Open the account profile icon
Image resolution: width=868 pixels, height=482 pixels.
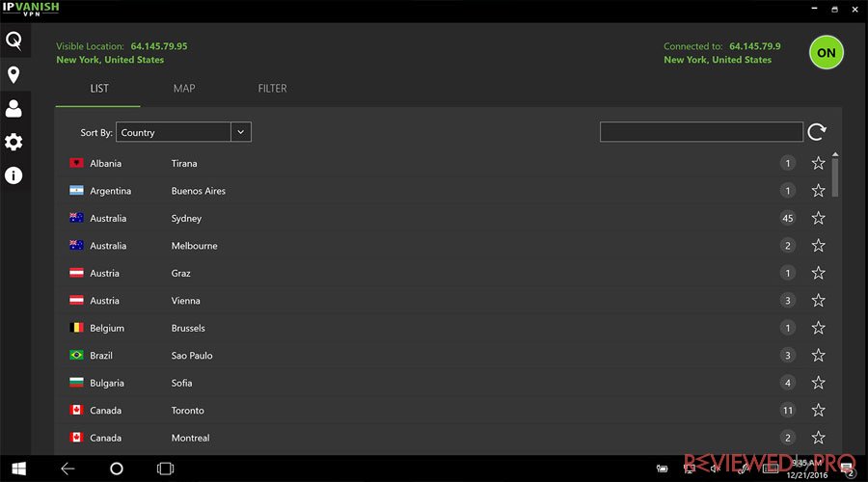click(14, 109)
